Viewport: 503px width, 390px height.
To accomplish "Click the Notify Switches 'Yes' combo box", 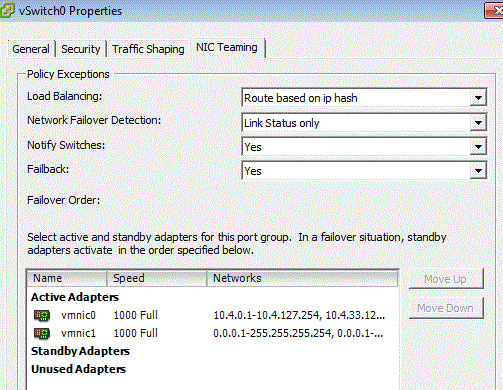I will [x=364, y=147].
